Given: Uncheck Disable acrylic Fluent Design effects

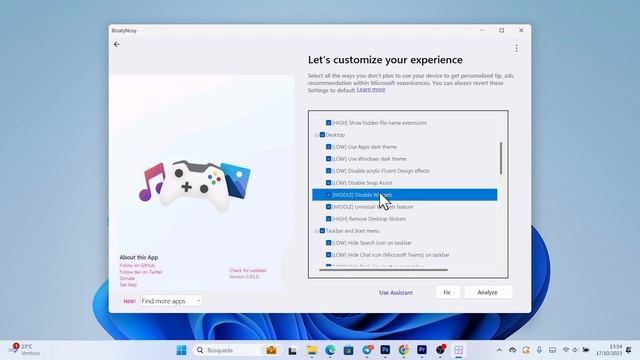Looking at the screenshot, I should coord(328,171).
